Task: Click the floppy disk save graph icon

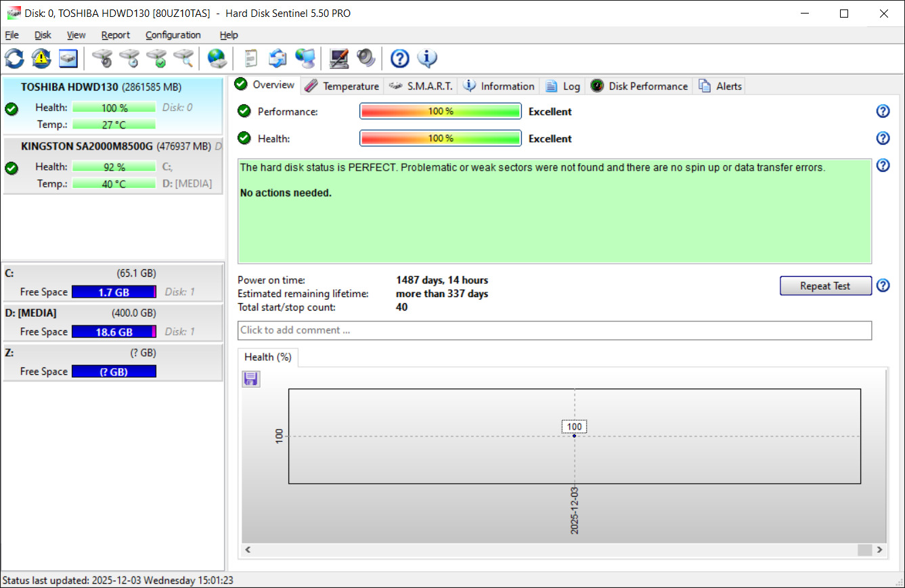Action: 251,379
